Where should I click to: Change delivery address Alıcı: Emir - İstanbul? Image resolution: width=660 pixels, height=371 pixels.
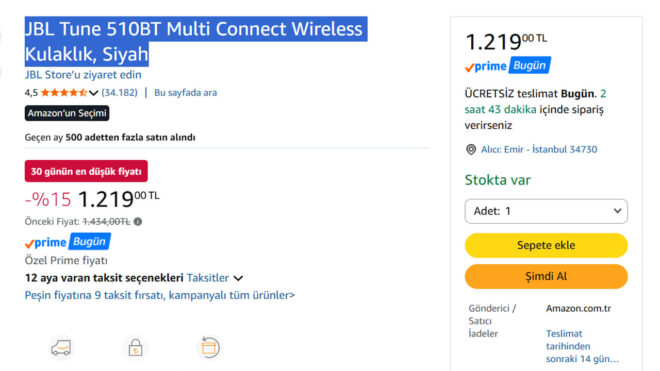539,149
